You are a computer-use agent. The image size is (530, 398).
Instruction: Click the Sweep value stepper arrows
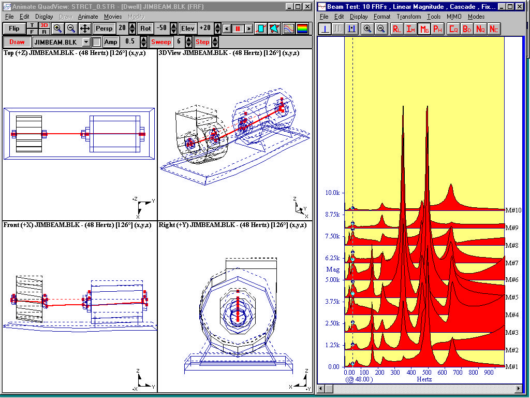tap(189, 42)
